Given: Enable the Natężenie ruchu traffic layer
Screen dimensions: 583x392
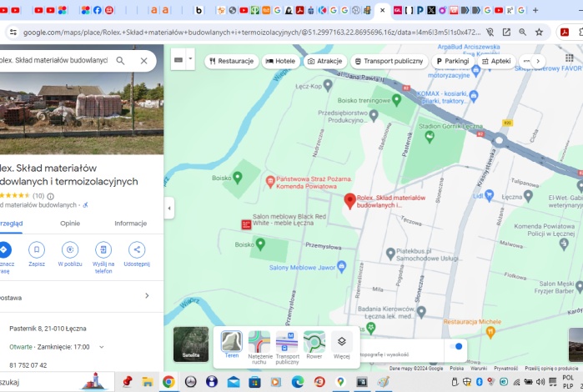Looking at the screenshot, I should click(259, 347).
